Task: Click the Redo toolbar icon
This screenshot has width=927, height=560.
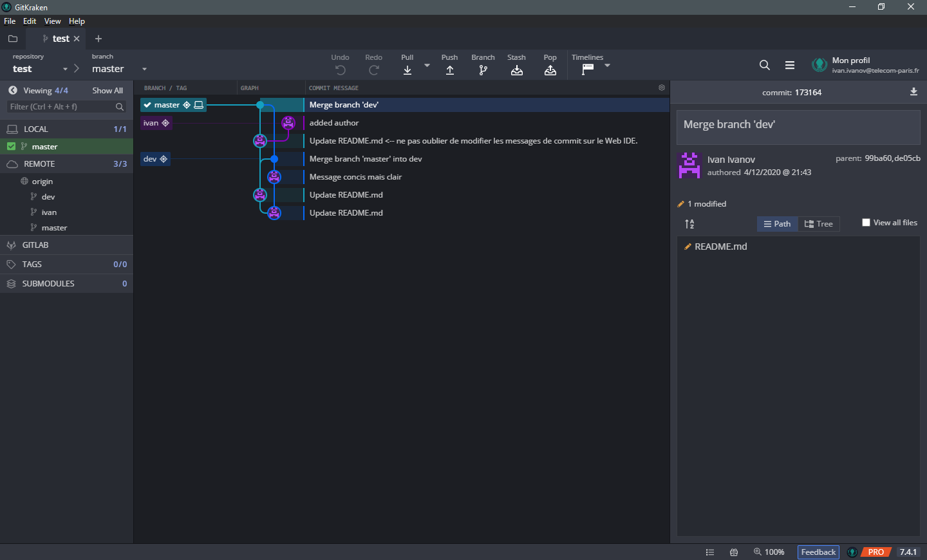Action: (374, 70)
